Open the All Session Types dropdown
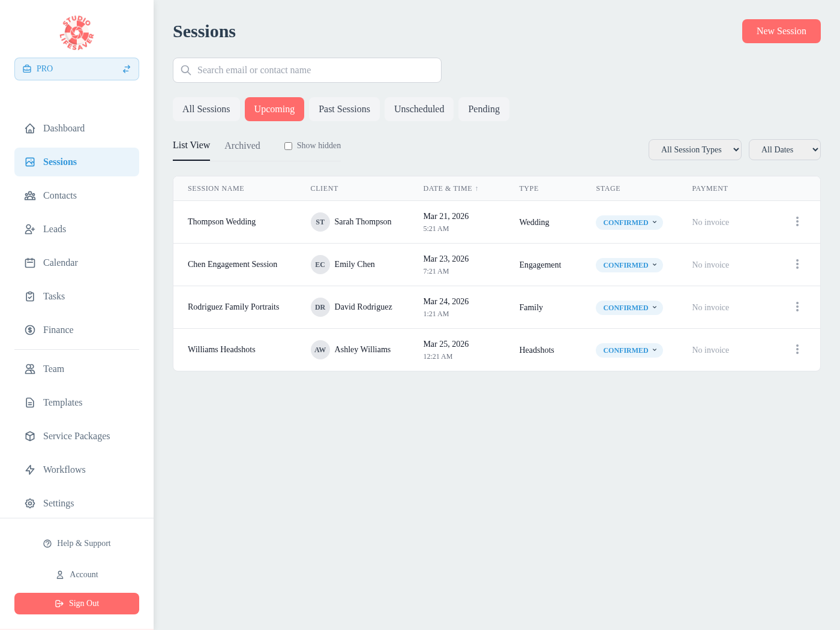Image resolution: width=840 pixels, height=630 pixels. (x=695, y=149)
